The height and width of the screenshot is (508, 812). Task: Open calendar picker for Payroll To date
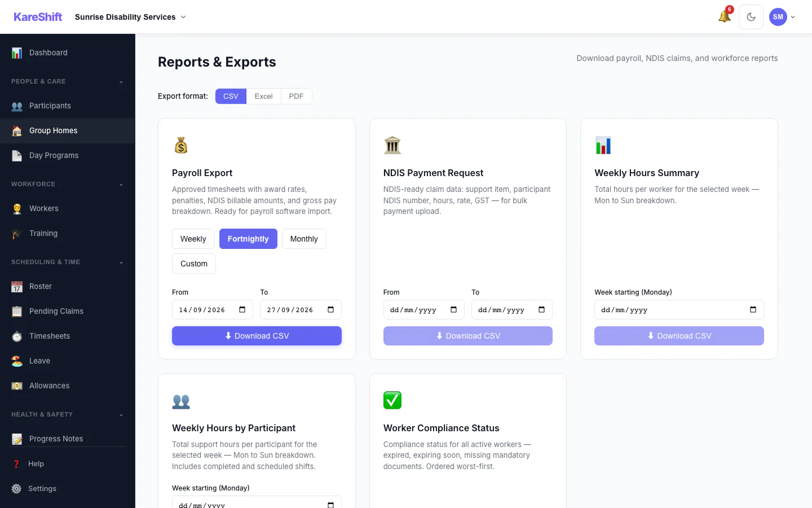(331, 309)
